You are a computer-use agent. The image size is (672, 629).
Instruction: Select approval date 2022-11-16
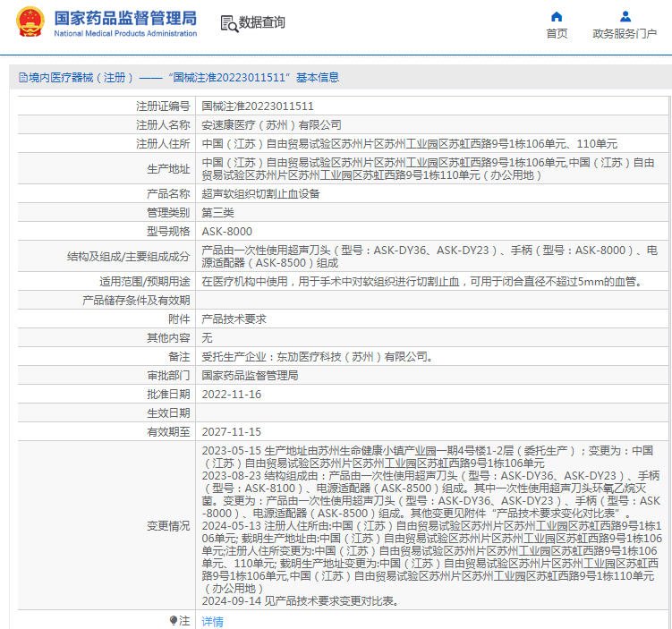232,395
